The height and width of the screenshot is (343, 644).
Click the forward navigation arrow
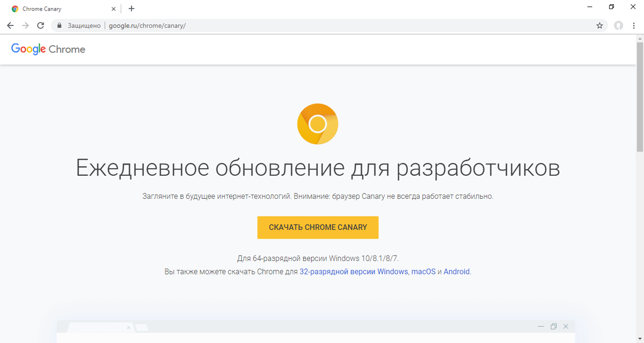click(25, 25)
